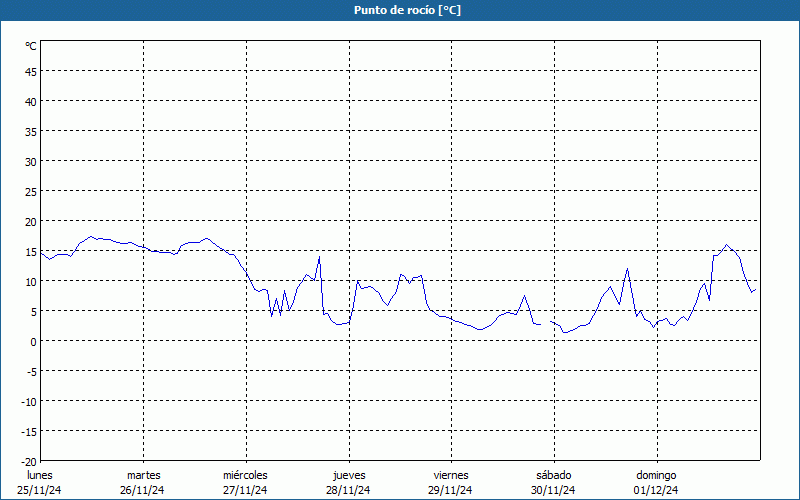Select the 'jueves' day label
800x500 pixels.
point(349,475)
